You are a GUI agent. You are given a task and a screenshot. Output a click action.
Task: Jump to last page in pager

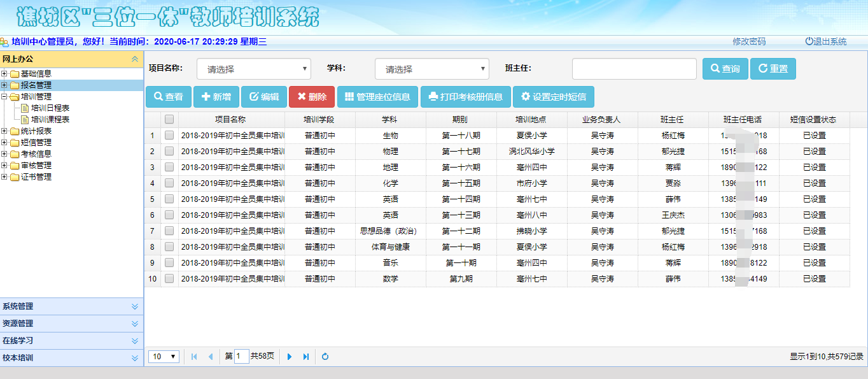click(x=306, y=357)
